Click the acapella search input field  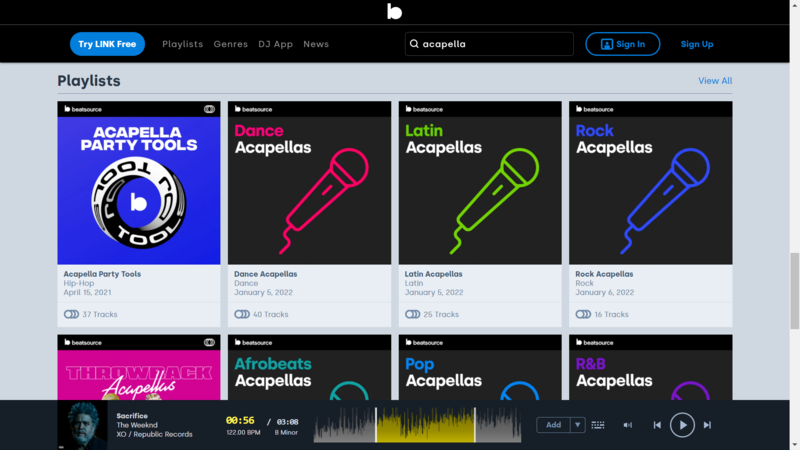(x=494, y=44)
